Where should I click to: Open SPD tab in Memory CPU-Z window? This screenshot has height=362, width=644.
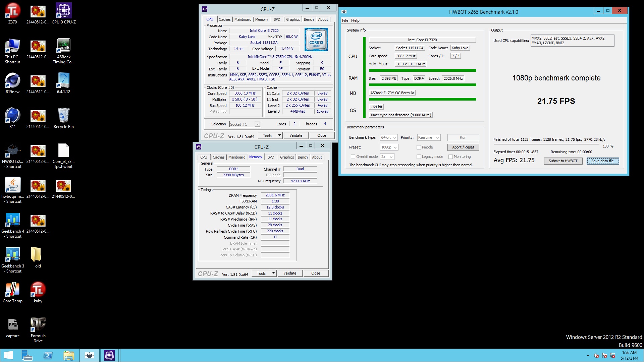tap(271, 157)
